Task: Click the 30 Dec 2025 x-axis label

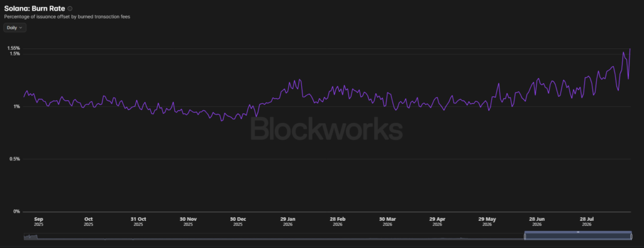Action: [x=238, y=222]
